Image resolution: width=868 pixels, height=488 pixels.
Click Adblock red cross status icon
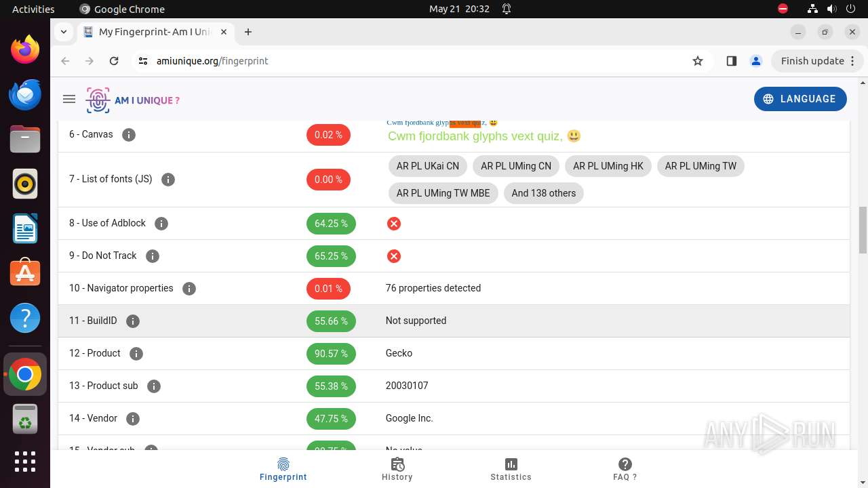click(x=393, y=224)
